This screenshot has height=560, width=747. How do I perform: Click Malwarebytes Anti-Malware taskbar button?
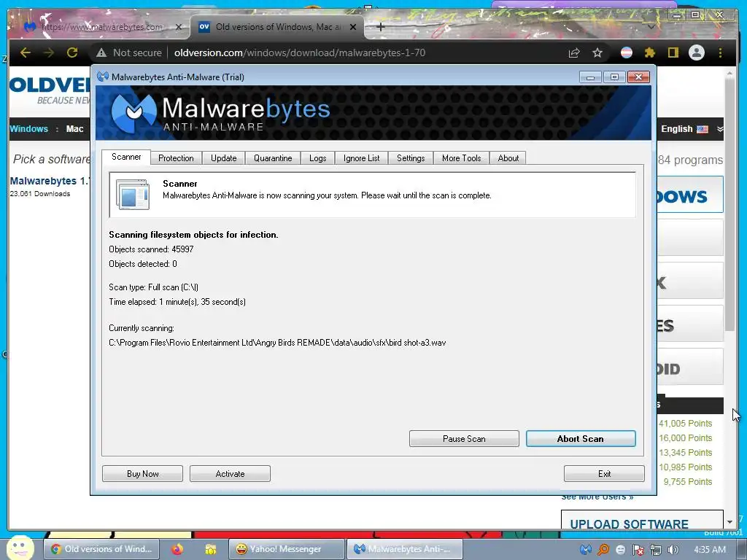[404, 549]
